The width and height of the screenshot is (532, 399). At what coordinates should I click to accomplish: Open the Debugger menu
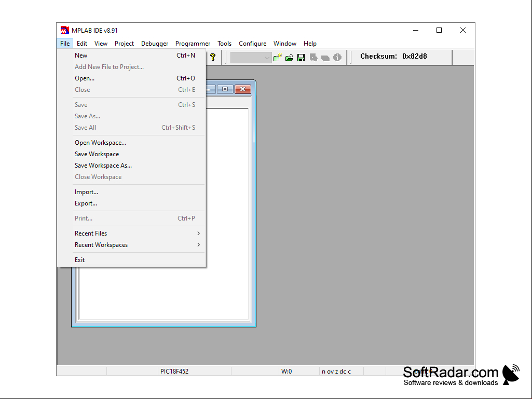coord(155,44)
